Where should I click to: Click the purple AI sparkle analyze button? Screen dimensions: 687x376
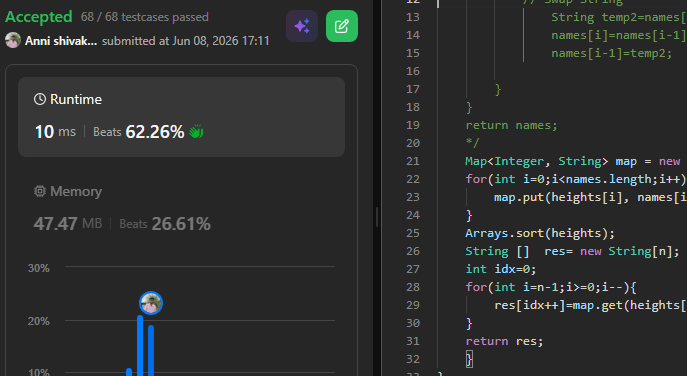tap(302, 26)
